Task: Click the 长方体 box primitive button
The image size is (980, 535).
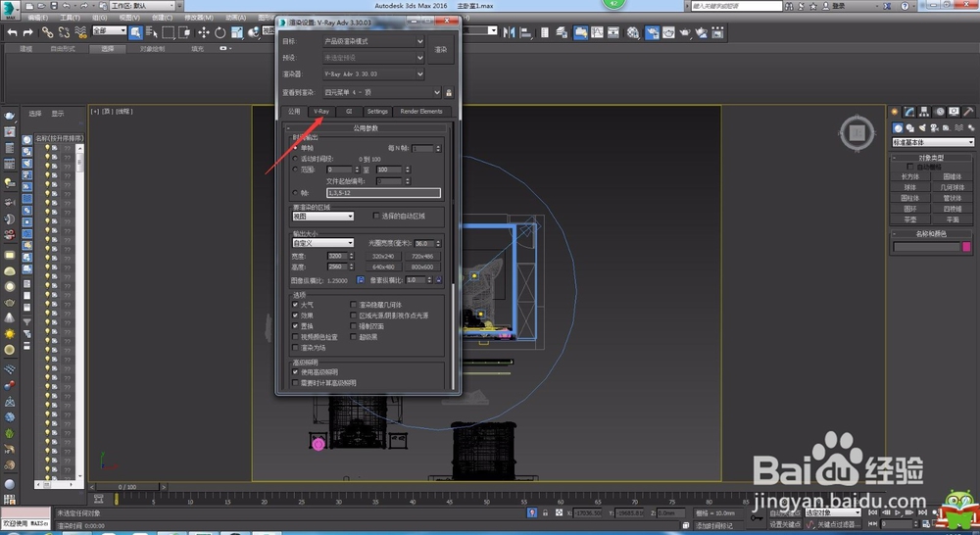Action: [x=910, y=177]
